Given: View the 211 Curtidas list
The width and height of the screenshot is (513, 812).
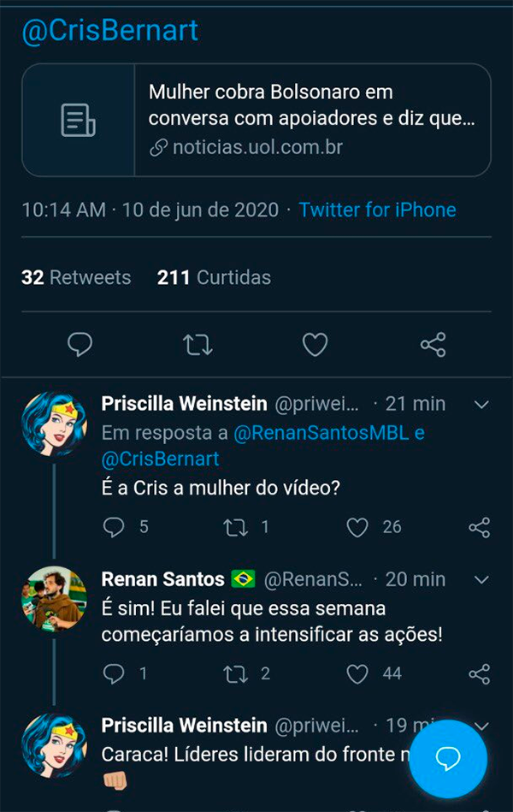Looking at the screenshot, I should [214, 277].
